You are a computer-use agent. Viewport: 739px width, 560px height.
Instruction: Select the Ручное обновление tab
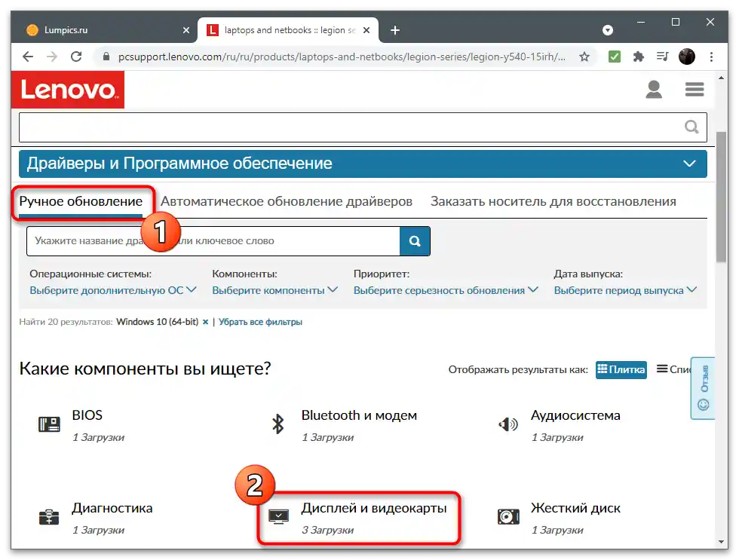[x=81, y=201]
